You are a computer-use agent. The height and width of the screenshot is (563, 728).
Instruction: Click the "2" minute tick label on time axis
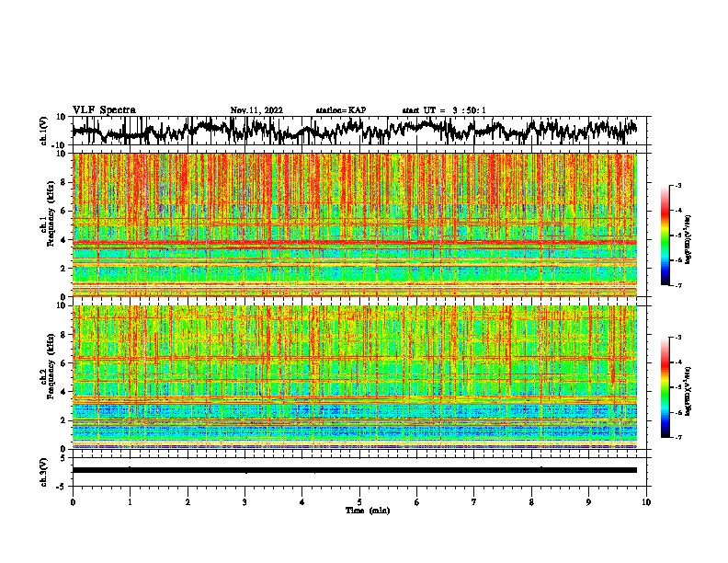pyautogui.click(x=188, y=502)
